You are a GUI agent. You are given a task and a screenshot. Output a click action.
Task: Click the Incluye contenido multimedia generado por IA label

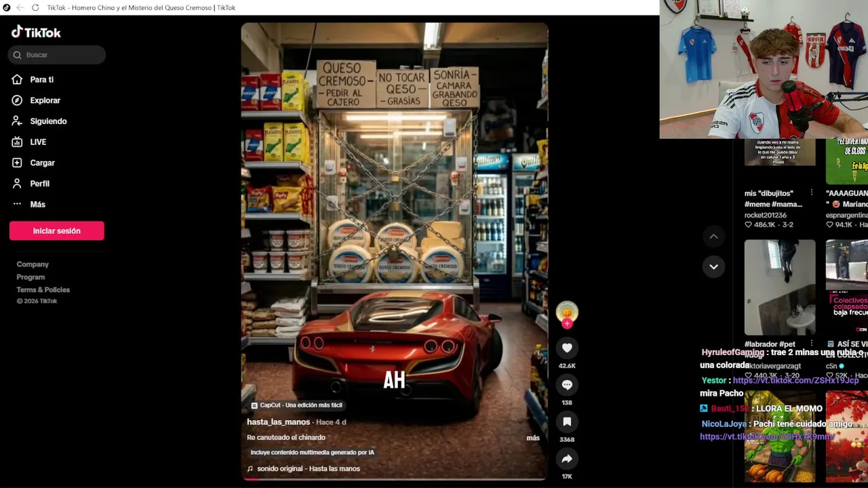coord(312,452)
